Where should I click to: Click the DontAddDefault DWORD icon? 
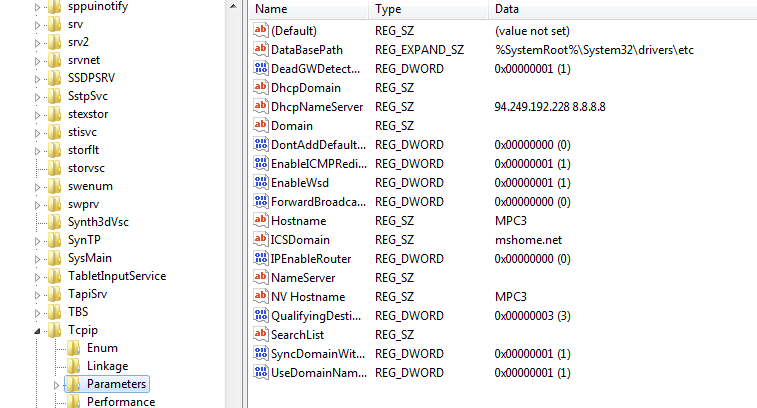pos(261,144)
